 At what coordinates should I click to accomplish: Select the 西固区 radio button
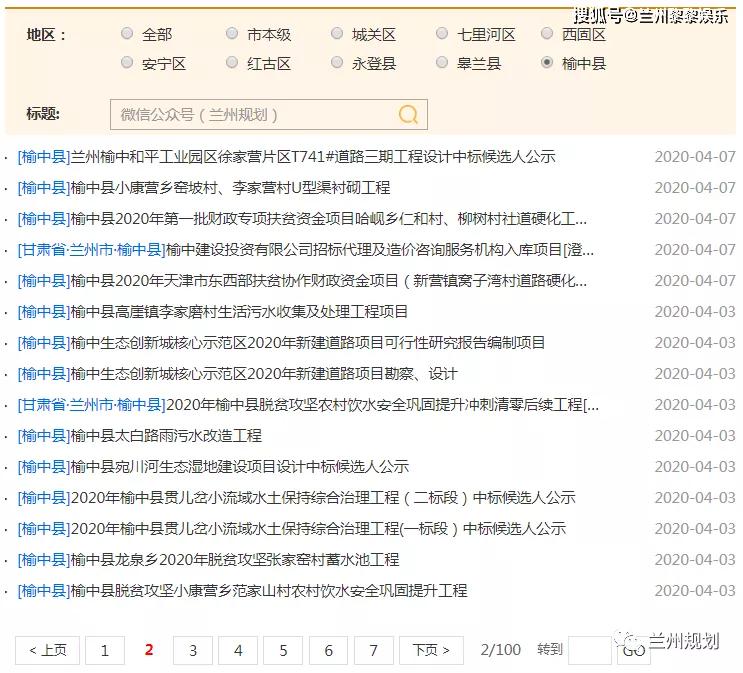(547, 33)
